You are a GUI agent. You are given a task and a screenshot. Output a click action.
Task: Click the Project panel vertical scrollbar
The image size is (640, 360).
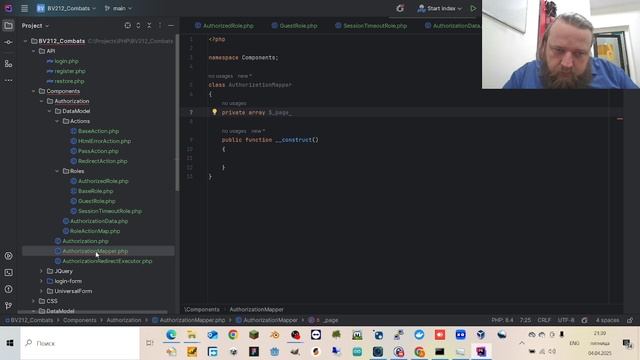click(177, 112)
